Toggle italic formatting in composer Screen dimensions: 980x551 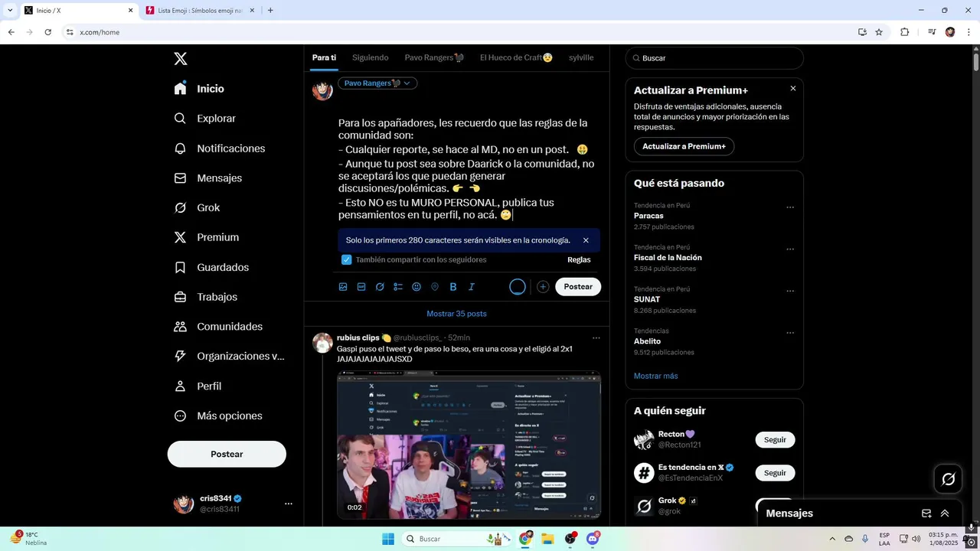click(x=472, y=287)
